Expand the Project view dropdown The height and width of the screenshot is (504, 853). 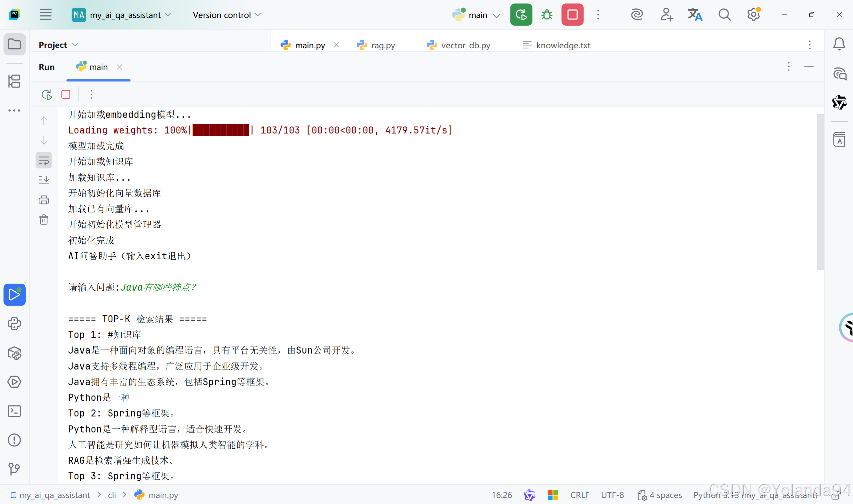[58, 45]
